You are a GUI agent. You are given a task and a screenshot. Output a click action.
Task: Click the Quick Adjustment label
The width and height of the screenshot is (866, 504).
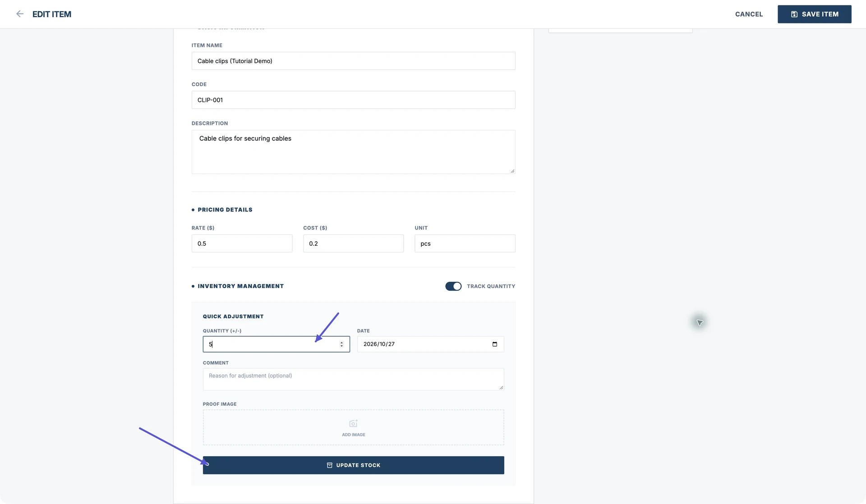[233, 316]
